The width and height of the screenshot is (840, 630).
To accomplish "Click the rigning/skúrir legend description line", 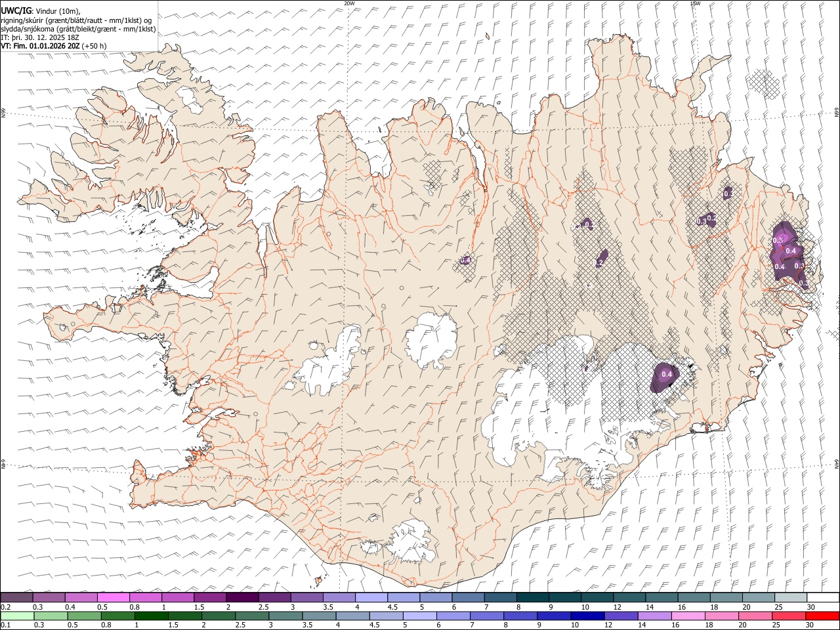I will [x=76, y=20].
